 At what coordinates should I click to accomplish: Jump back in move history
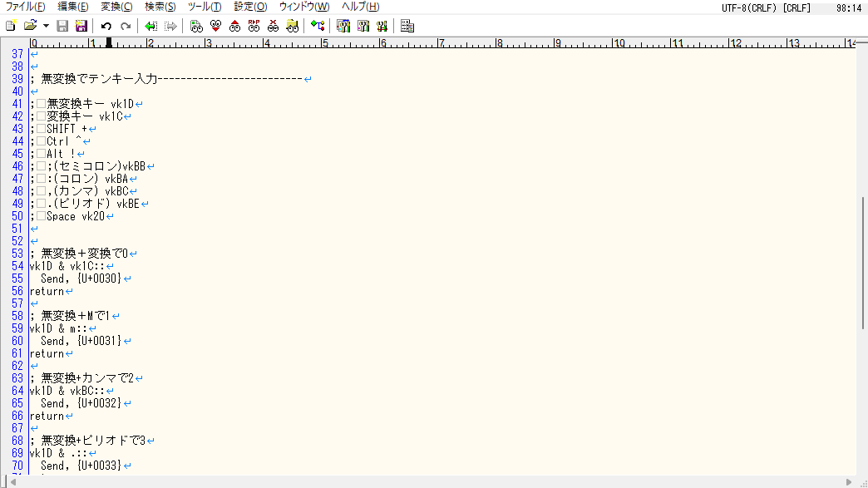point(150,26)
